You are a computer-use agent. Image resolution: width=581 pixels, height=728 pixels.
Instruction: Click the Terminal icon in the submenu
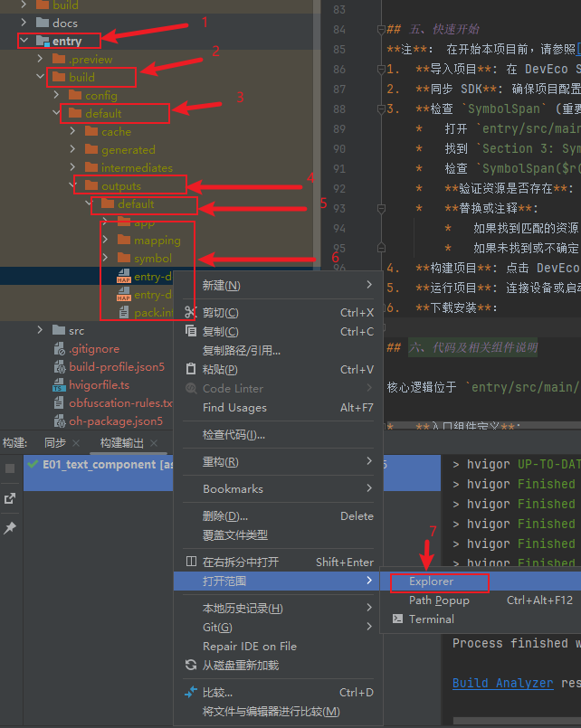pos(397,619)
